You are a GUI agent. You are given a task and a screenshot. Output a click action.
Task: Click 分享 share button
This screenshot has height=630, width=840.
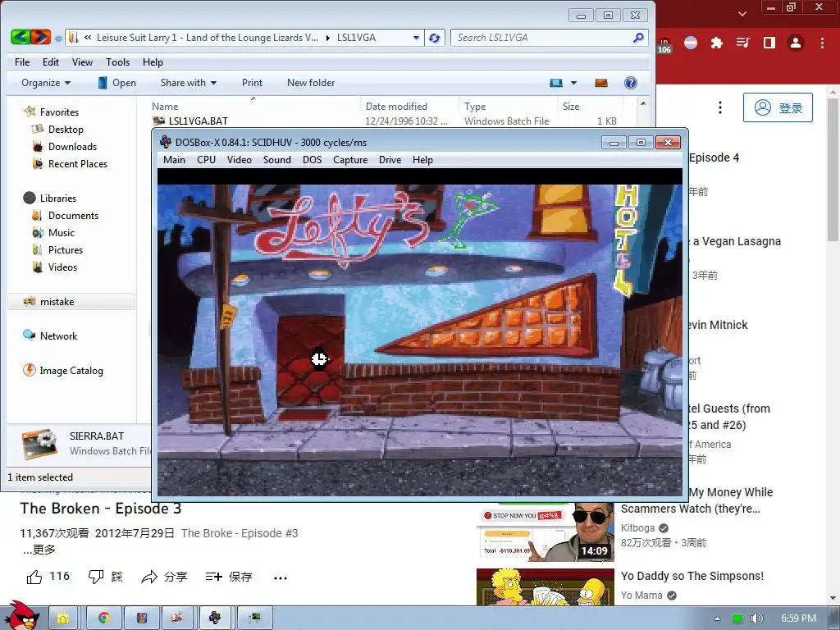(x=164, y=577)
